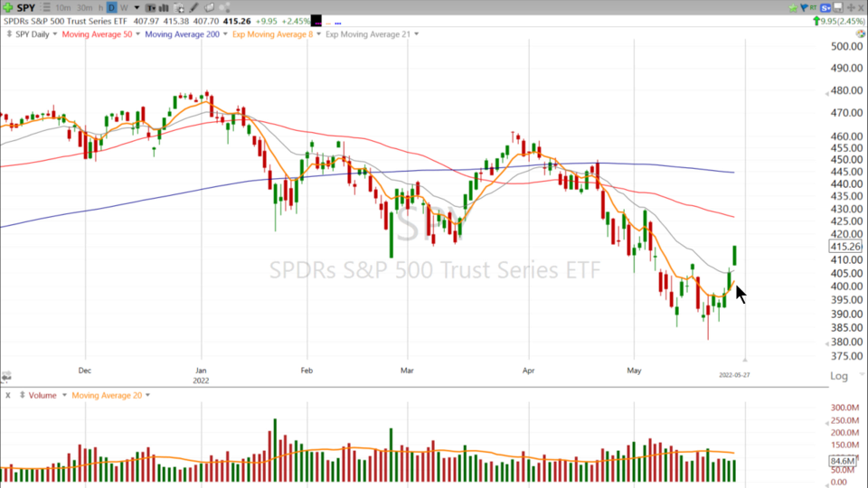The image size is (868, 488).
Task: Select the drawing pencil tool
Action: [193, 8]
